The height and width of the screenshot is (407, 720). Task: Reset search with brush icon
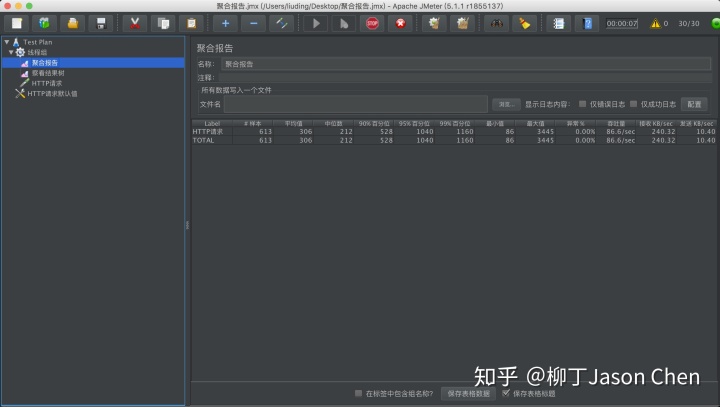pos(524,23)
